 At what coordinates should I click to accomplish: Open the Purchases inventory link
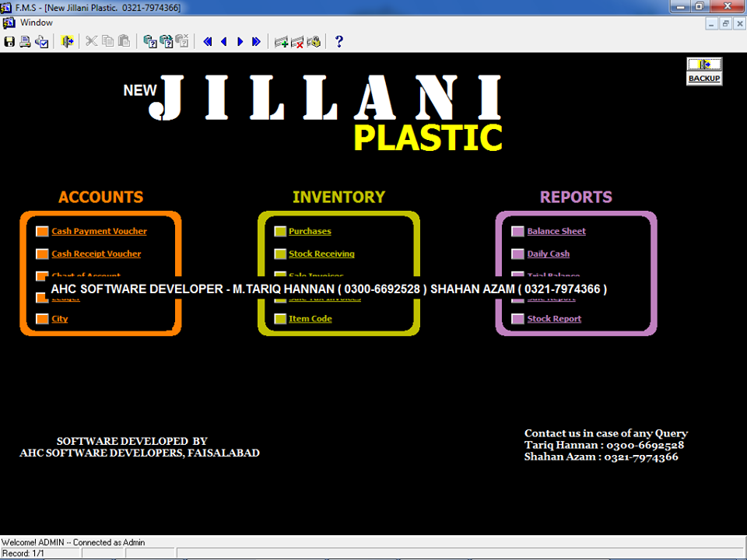click(310, 231)
